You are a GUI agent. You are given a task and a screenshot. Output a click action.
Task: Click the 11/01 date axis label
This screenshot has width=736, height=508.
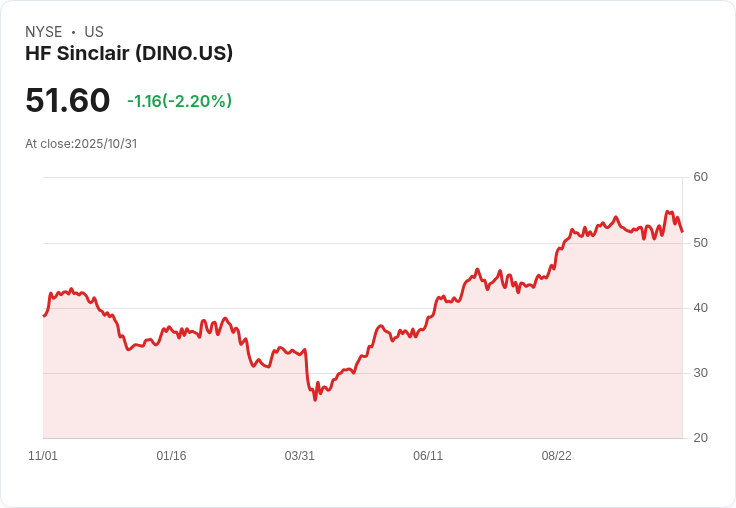coord(43,456)
